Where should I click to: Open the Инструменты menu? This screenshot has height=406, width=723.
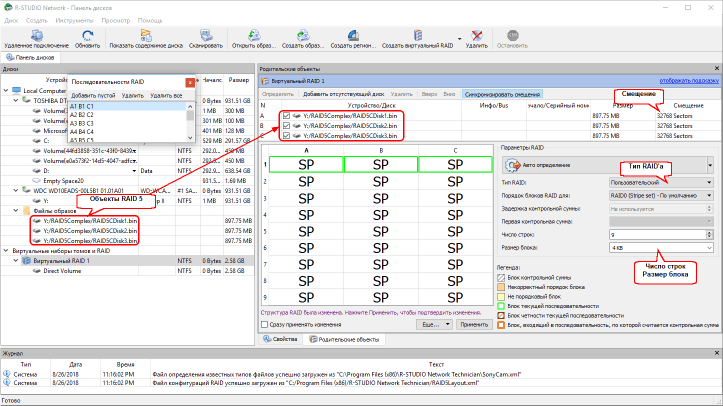(x=74, y=21)
